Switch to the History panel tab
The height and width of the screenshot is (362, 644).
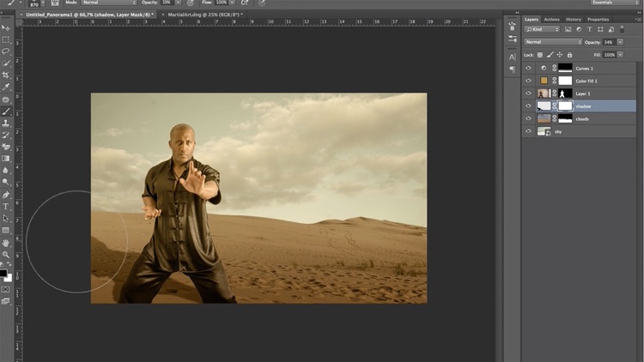click(573, 19)
